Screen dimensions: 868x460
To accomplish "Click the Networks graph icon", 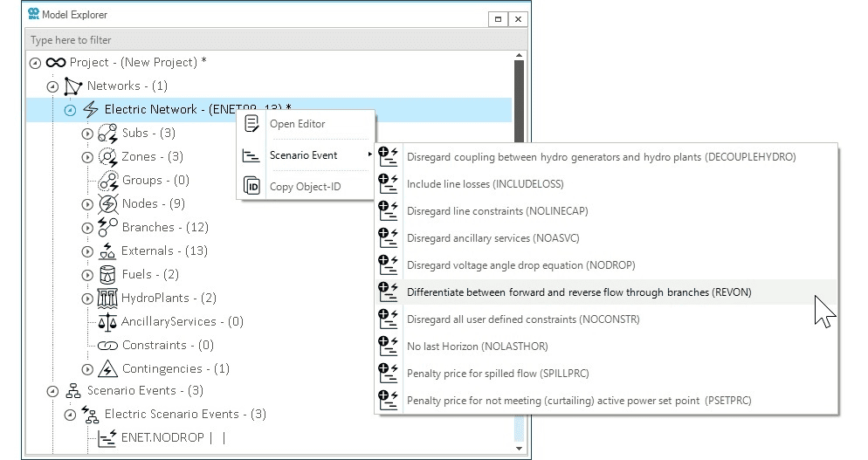I will tap(73, 86).
